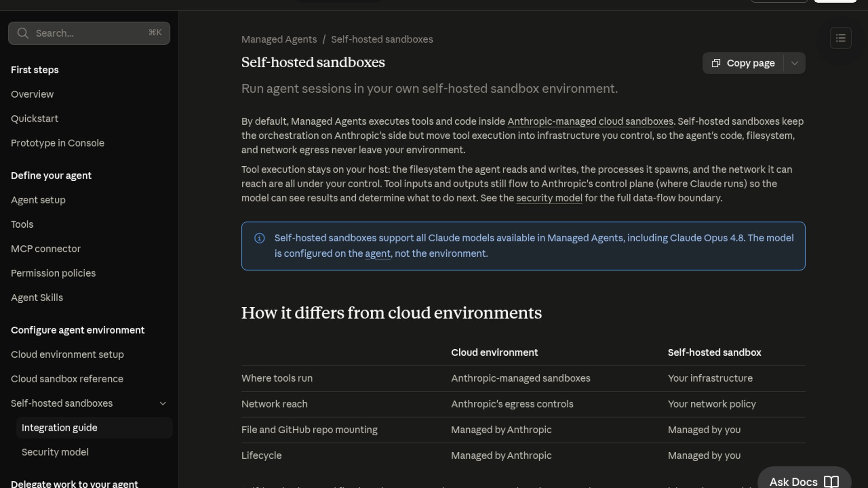Click the Your infrastructure table cell
Viewport: 868px width, 488px height.
[x=710, y=379]
